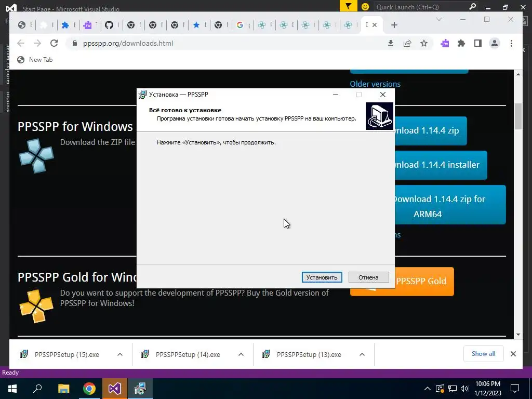Expand options for PPSSPPSetup (13).exe
Screen dimensions: 532x399
[x=362, y=354]
